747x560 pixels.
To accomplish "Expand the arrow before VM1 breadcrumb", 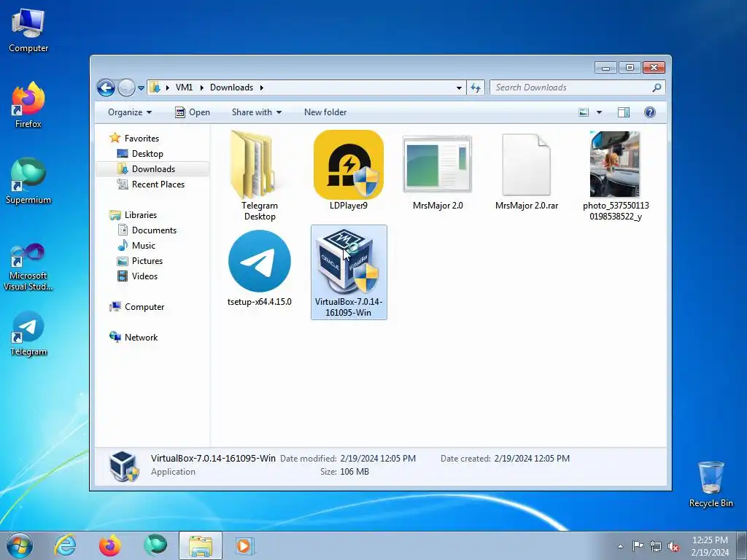I will click(167, 88).
